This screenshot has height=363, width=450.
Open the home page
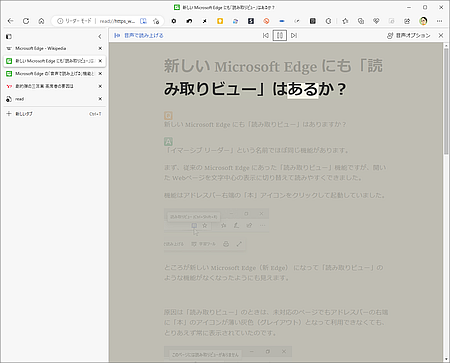tap(41, 21)
